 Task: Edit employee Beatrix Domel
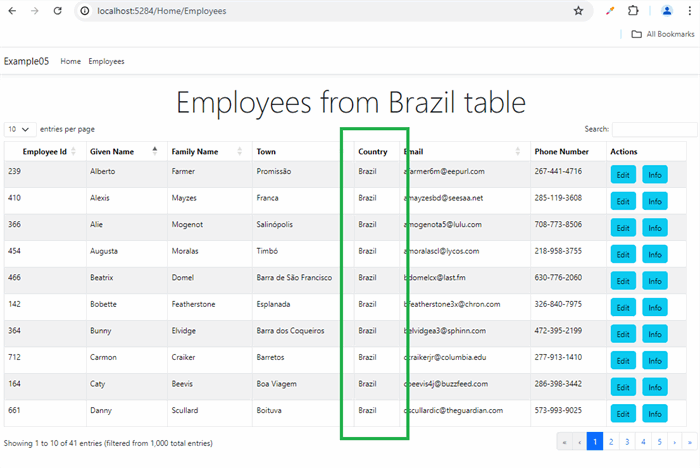(x=623, y=281)
